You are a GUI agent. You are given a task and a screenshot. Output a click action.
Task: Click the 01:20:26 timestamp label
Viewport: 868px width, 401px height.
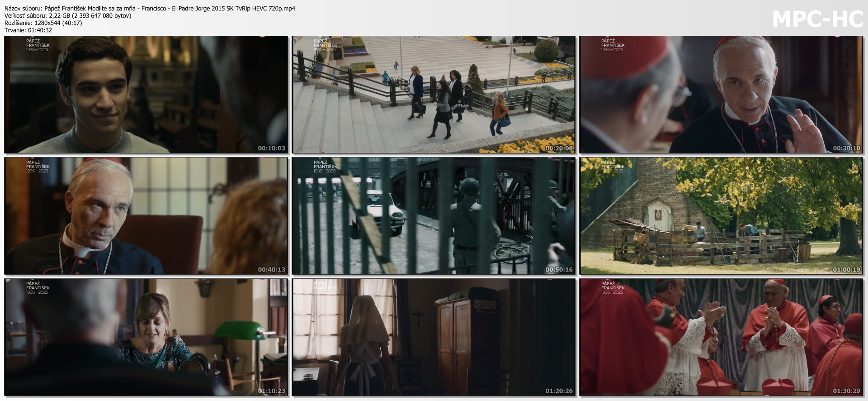coord(559,391)
